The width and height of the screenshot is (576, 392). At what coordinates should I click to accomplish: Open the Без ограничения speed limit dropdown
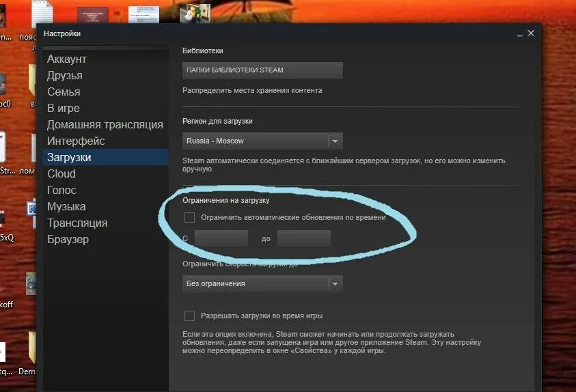(262, 283)
